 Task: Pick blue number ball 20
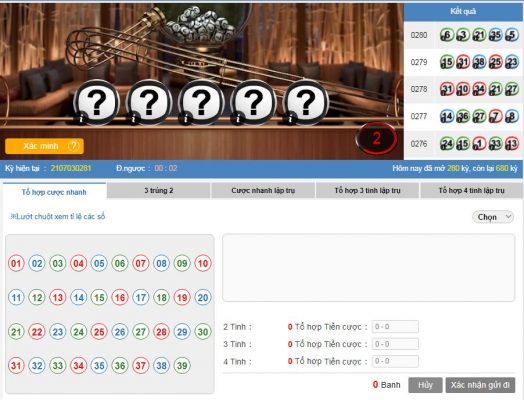pos(203,297)
